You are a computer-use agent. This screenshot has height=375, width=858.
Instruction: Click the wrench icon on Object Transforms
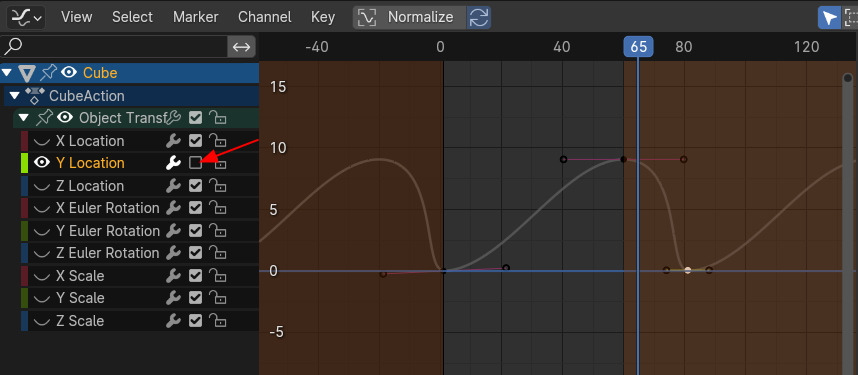(173, 117)
